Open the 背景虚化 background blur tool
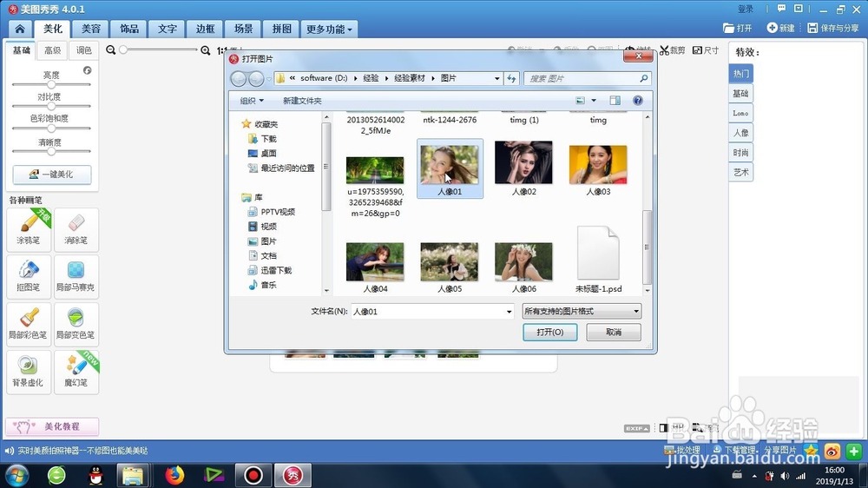Viewport: 868px width, 488px height. 29,372
